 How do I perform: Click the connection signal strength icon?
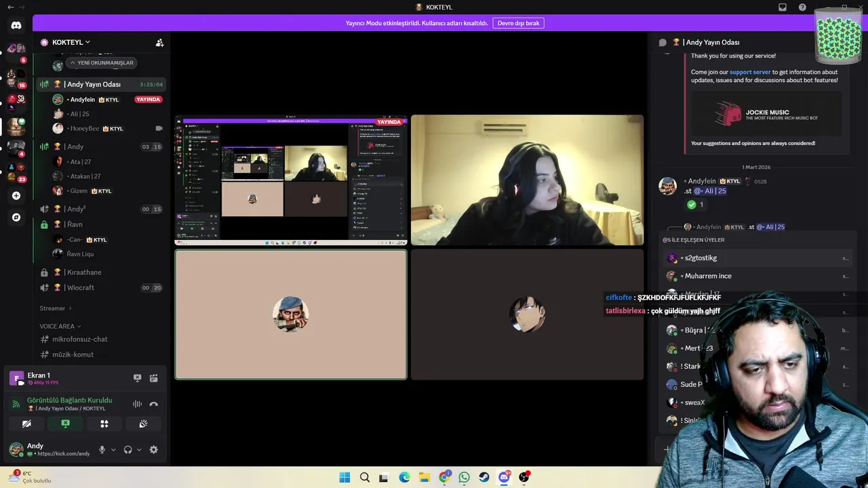(x=16, y=405)
